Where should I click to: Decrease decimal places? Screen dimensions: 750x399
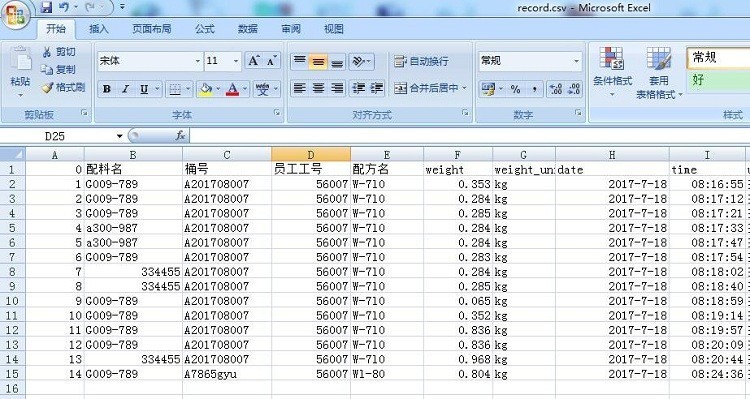(574, 89)
